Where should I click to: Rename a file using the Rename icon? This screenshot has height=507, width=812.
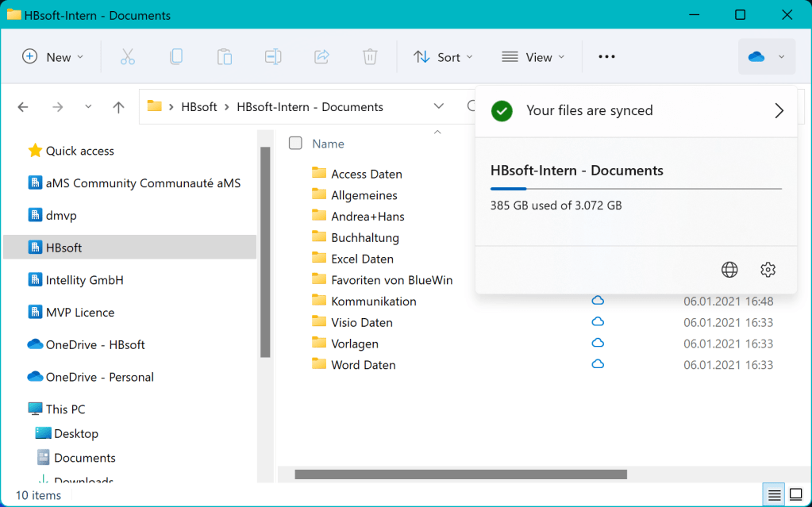point(272,56)
